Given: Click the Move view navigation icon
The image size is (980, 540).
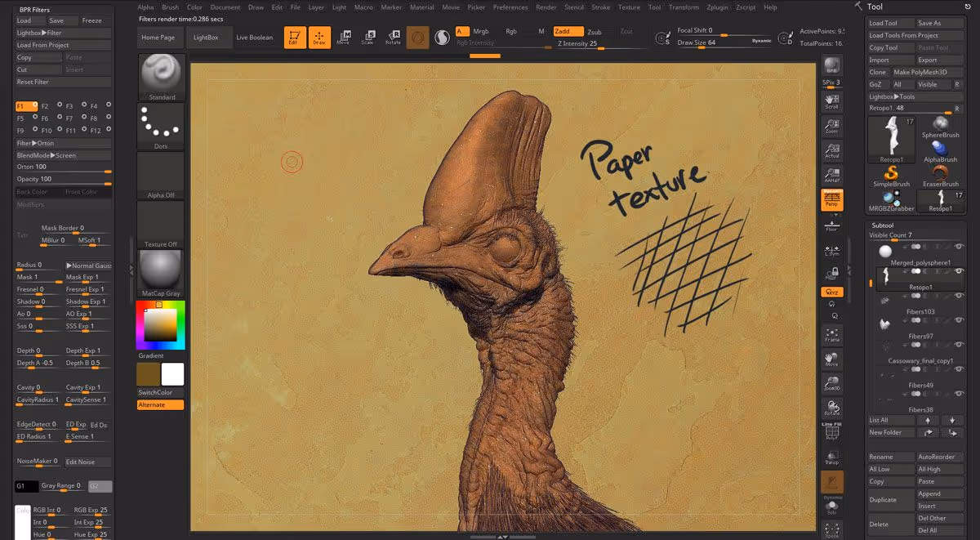Looking at the screenshot, I should pos(831,359).
